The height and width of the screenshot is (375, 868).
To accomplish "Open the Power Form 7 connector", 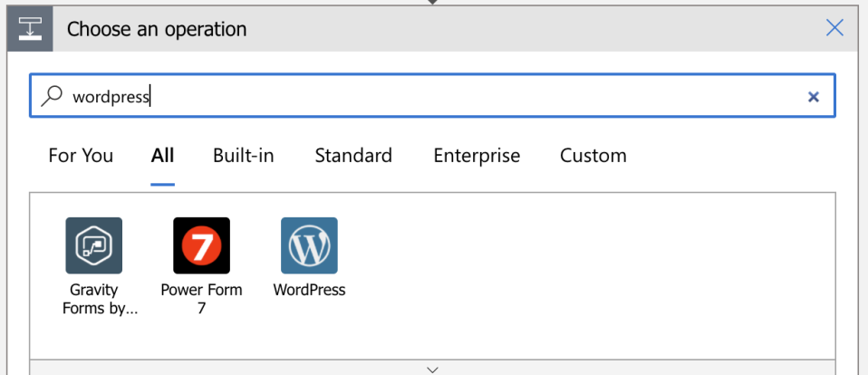I will [201, 245].
